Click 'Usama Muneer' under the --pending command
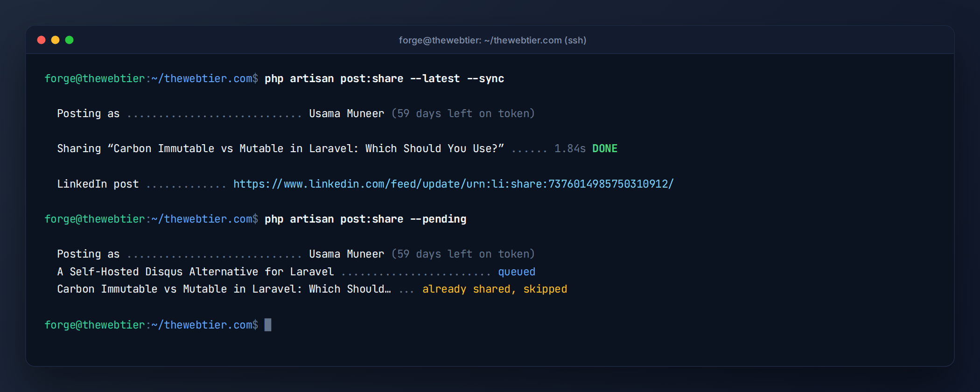 (347, 254)
